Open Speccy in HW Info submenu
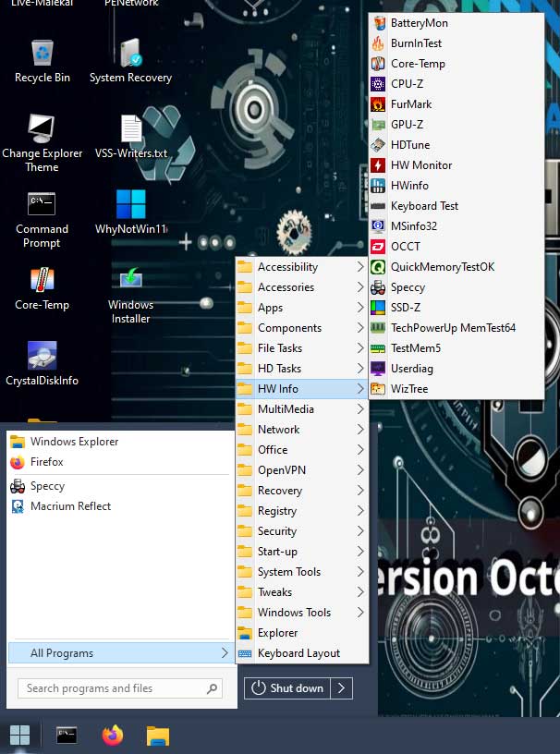Screen dimensions: 560x754 coord(457,287)
